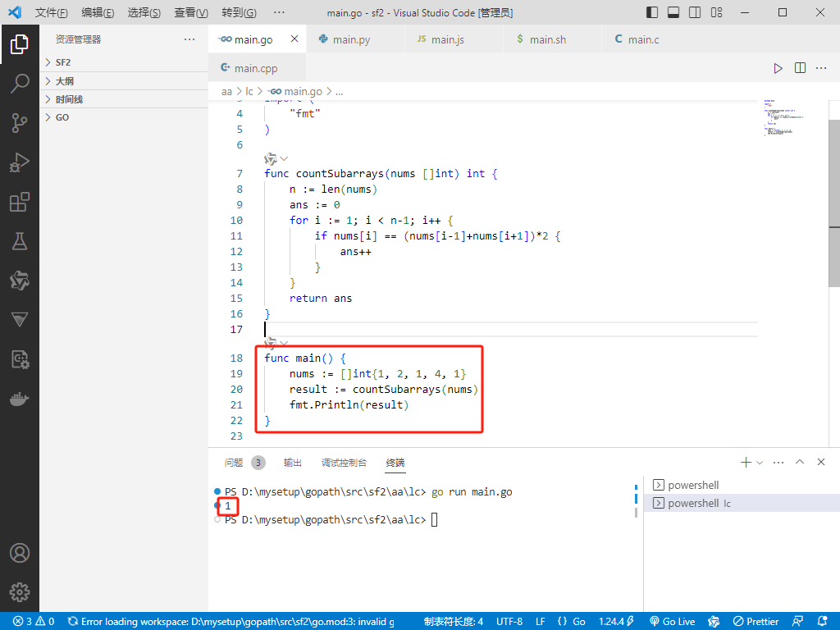Click Go version 1.24.4 in status bar
This screenshot has height=630, width=840.
(616, 622)
